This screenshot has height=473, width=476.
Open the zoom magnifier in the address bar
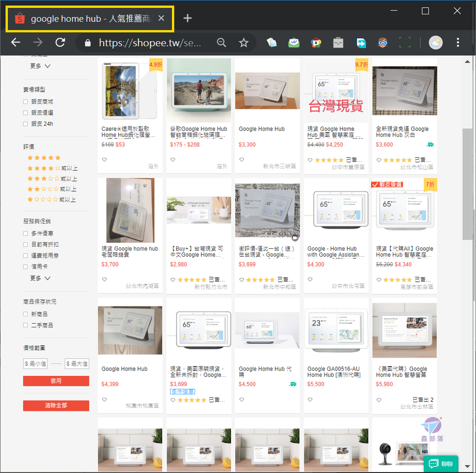tap(221, 42)
